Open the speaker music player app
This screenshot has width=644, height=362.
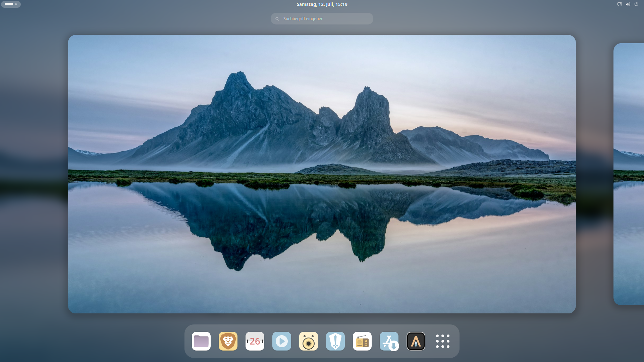click(x=309, y=341)
